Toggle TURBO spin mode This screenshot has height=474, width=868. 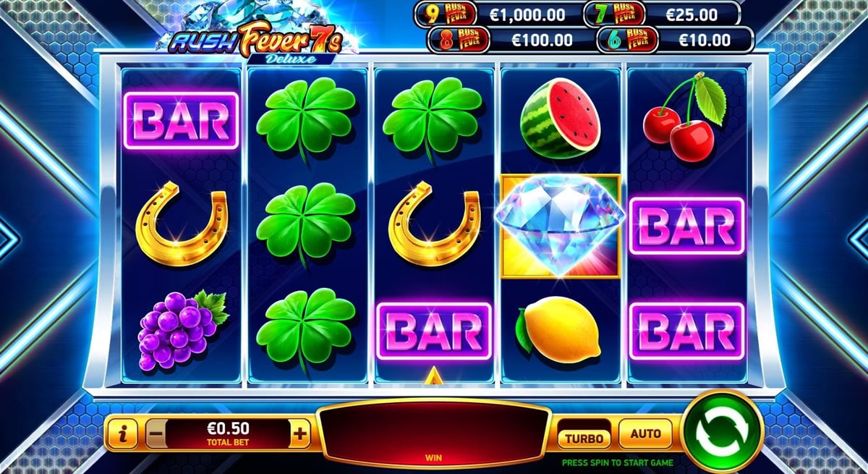[x=584, y=438]
